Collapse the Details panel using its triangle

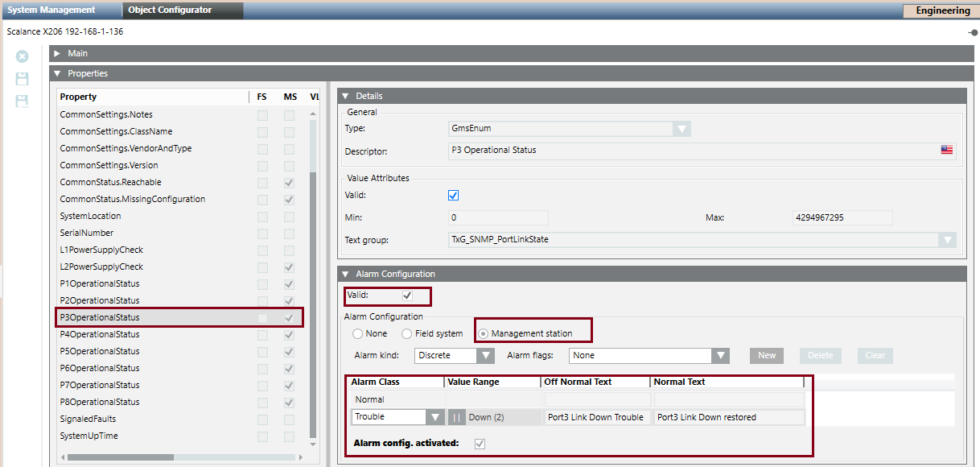(x=345, y=96)
